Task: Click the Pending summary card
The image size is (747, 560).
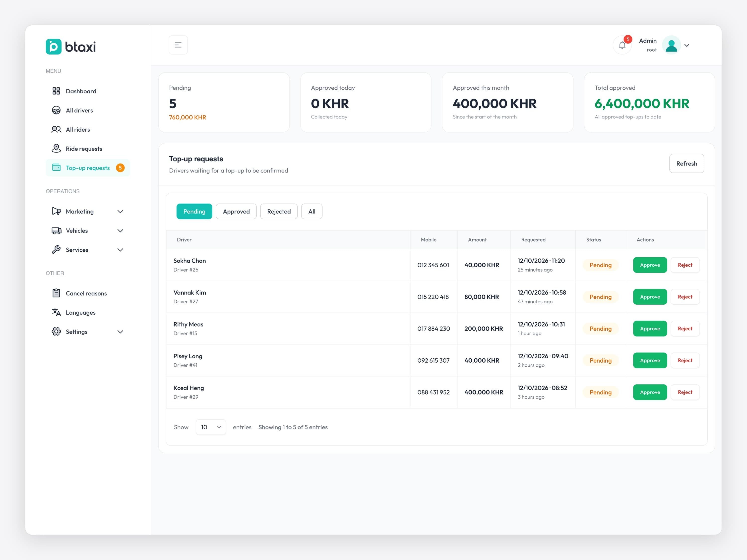Action: tap(224, 102)
